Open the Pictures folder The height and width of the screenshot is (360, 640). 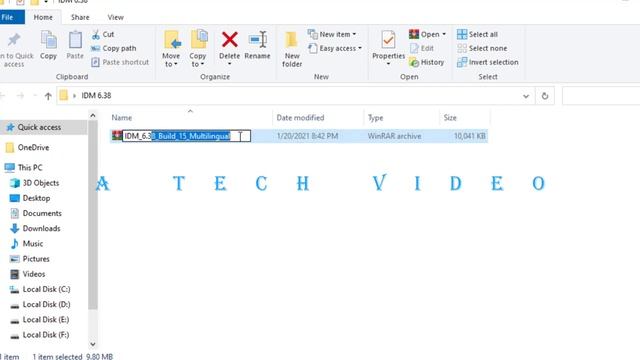point(36,259)
